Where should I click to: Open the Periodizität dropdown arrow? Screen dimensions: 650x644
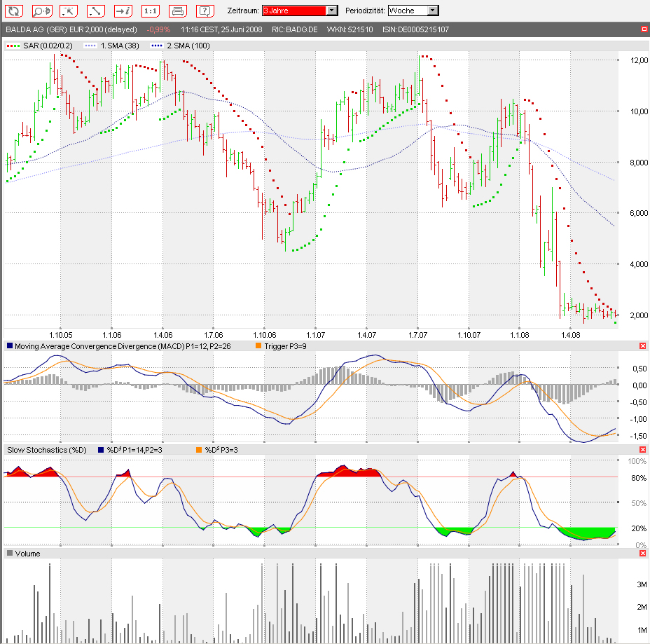(432, 11)
